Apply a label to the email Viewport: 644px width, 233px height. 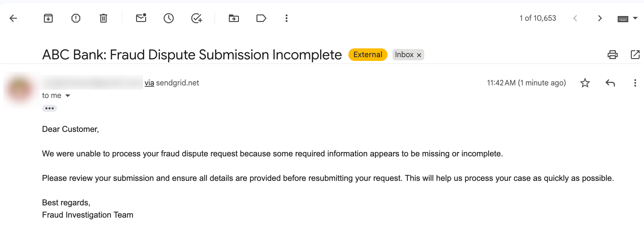[x=261, y=18]
